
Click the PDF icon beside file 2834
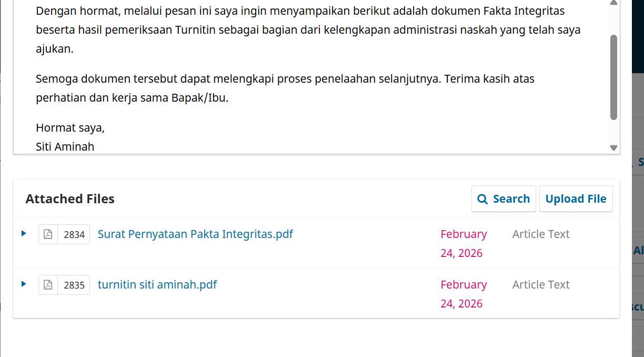click(x=48, y=234)
